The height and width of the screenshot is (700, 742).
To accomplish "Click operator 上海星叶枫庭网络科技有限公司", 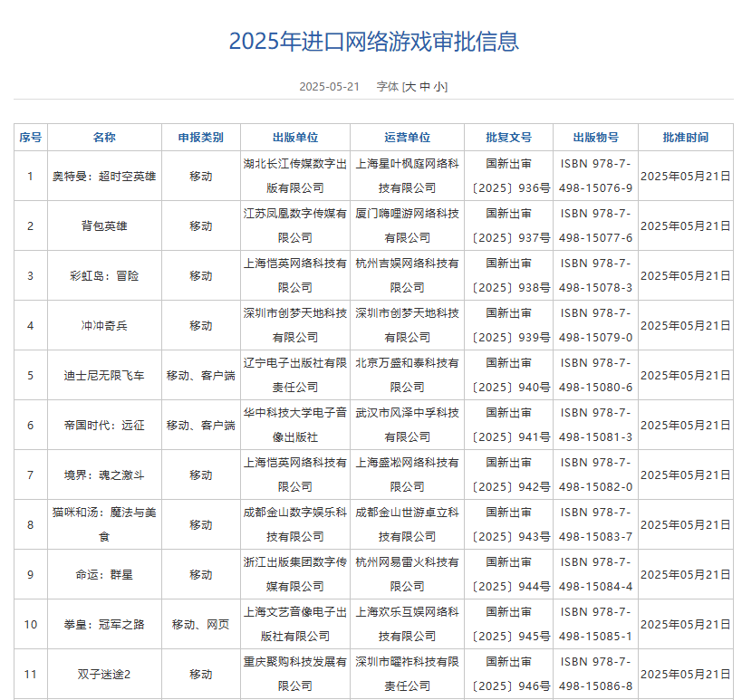I will tap(407, 176).
